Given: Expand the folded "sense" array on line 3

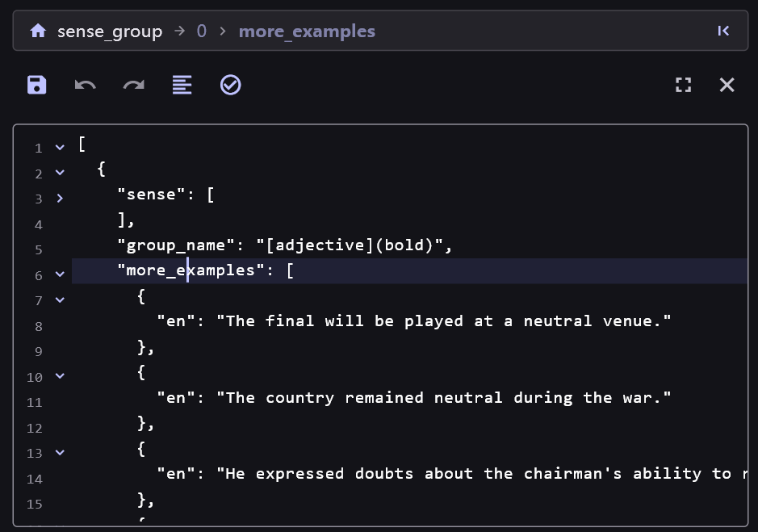Looking at the screenshot, I should 60,198.
